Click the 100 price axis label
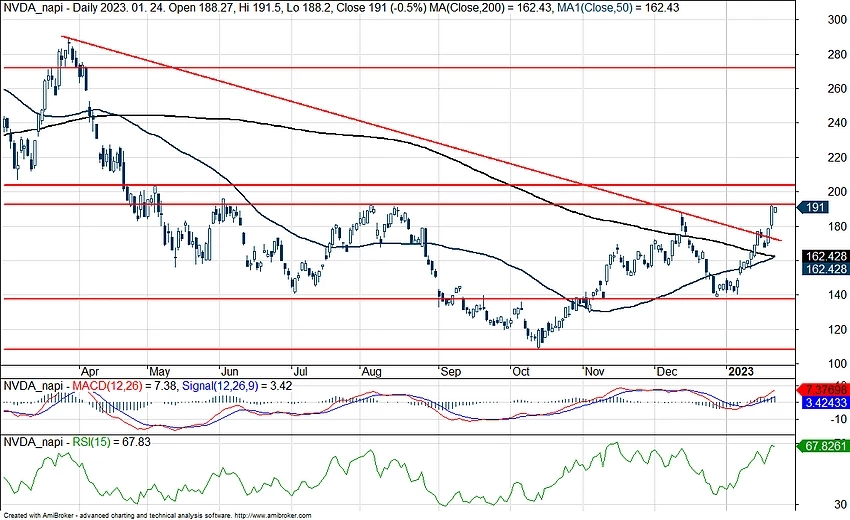Image resolution: width=850 pixels, height=520 pixels. coord(837,363)
